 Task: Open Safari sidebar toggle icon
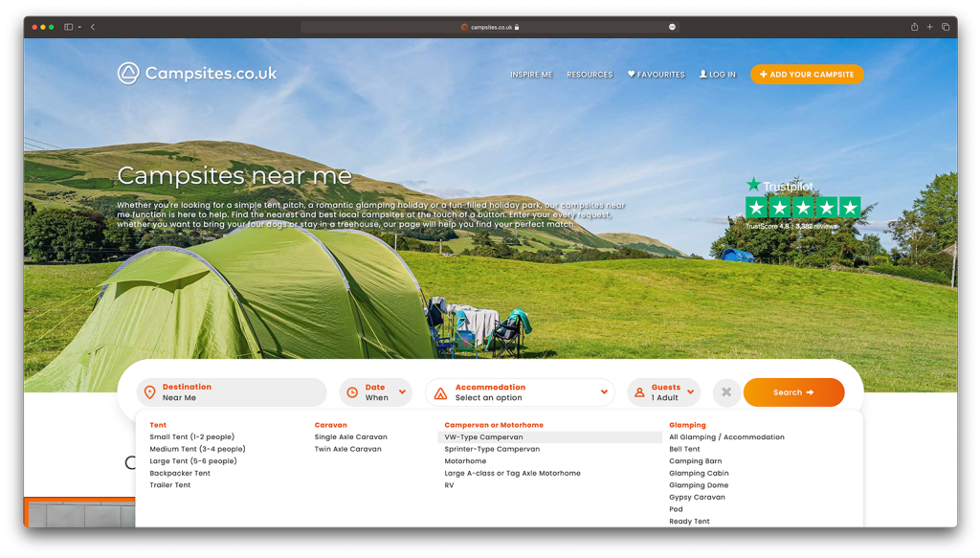point(69,27)
